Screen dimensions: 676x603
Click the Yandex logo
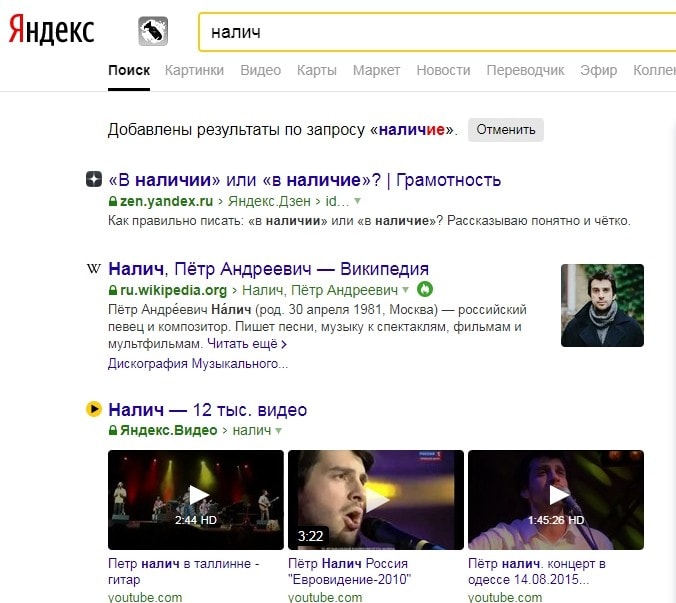(x=51, y=29)
